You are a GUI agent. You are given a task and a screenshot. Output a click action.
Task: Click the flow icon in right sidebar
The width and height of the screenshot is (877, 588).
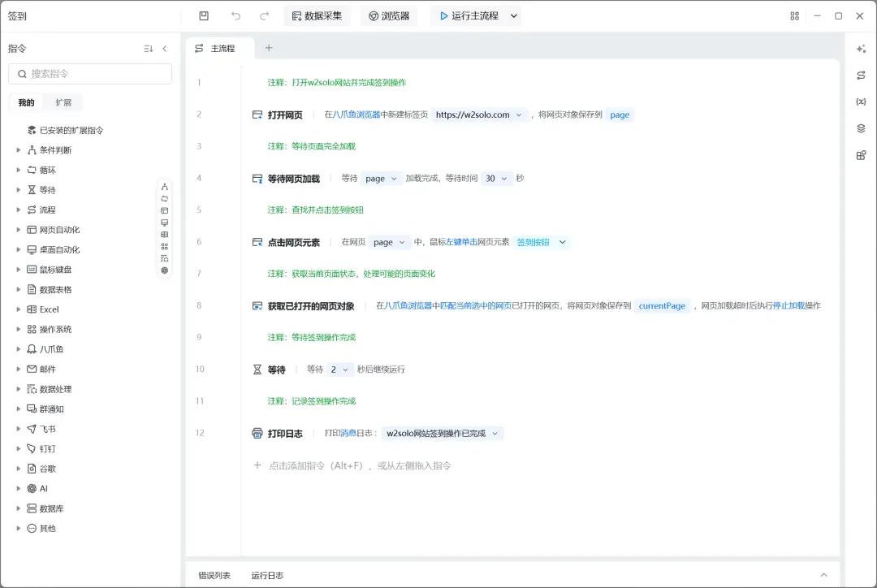861,75
